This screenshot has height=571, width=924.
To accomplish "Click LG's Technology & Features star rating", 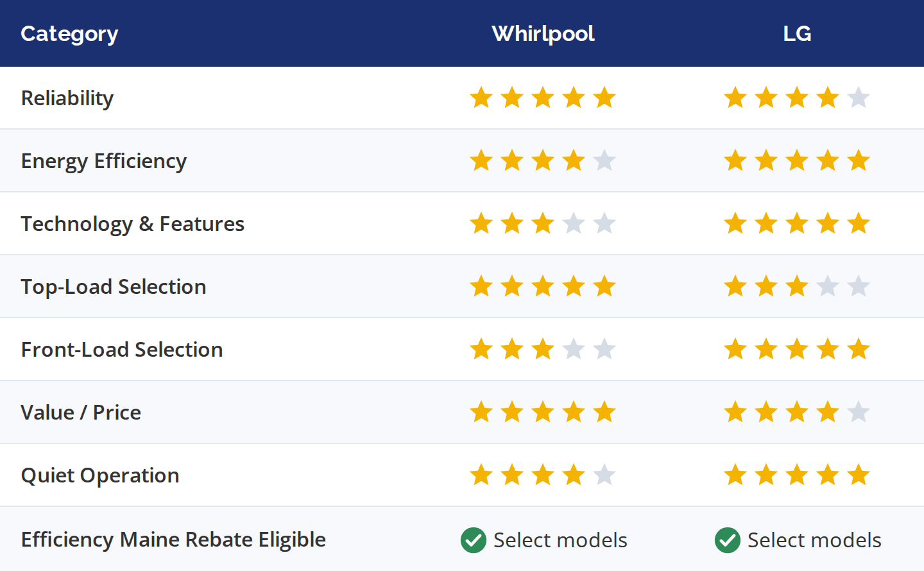I will coord(797,224).
